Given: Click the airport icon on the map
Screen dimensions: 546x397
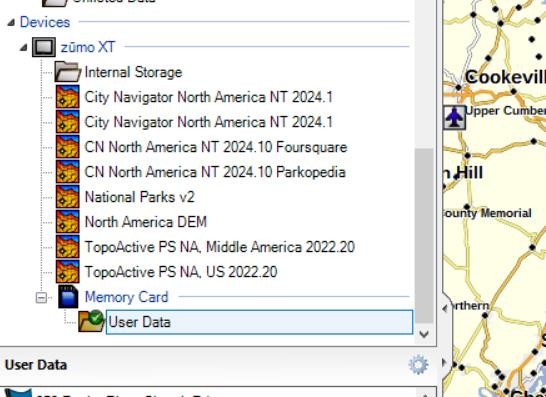Looking at the screenshot, I should (454, 118).
